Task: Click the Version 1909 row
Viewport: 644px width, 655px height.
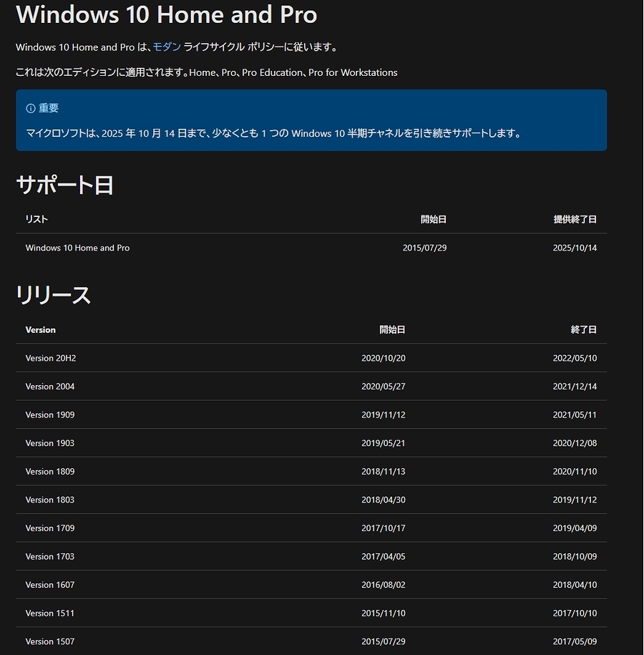Action: click(x=311, y=414)
